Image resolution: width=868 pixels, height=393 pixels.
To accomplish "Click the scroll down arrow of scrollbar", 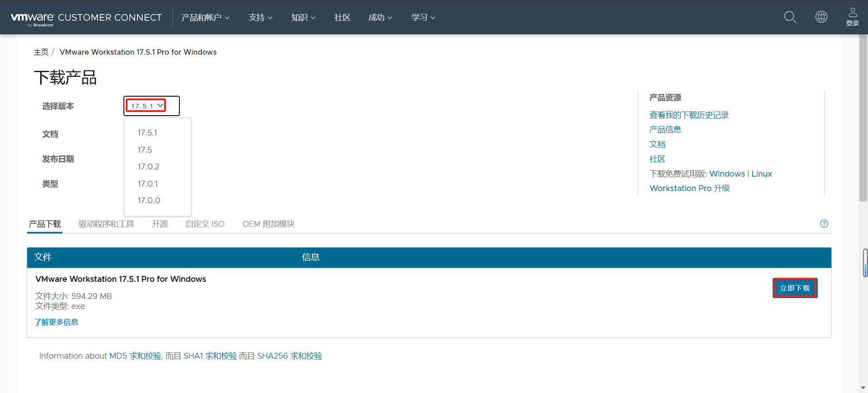I will pyautogui.click(x=863, y=388).
